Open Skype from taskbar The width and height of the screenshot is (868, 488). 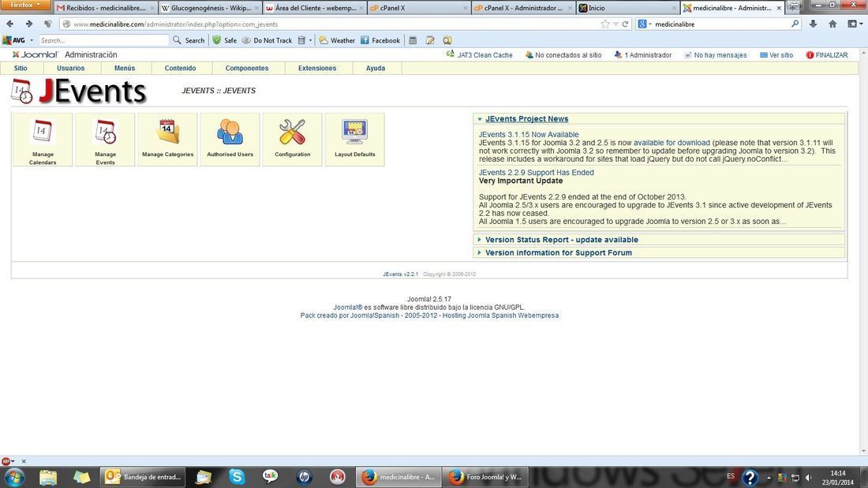237,476
